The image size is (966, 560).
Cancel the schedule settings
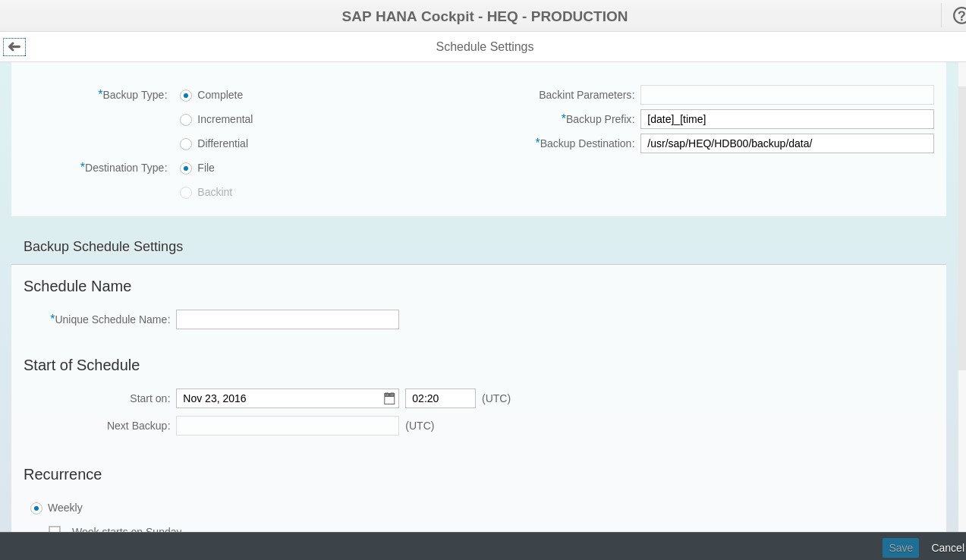point(947,548)
